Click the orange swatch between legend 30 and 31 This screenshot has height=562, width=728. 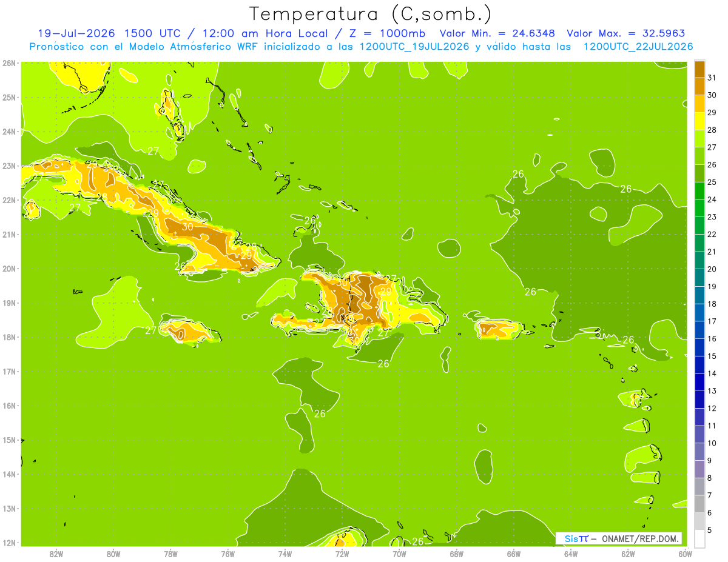coord(699,86)
